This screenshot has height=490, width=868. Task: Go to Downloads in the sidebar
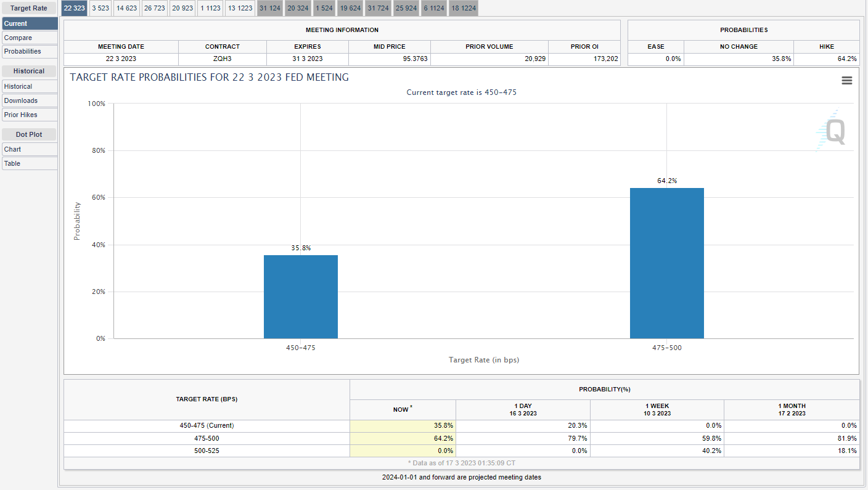(x=30, y=100)
